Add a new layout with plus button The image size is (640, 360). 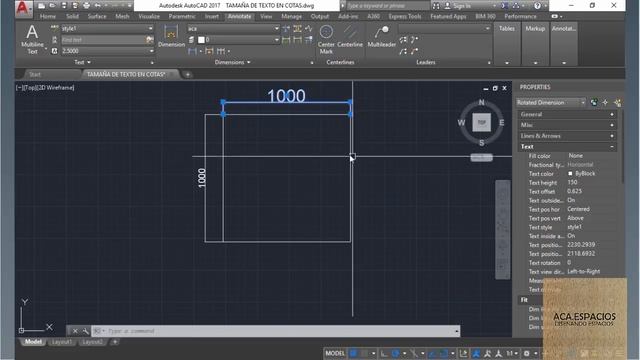tap(115, 342)
